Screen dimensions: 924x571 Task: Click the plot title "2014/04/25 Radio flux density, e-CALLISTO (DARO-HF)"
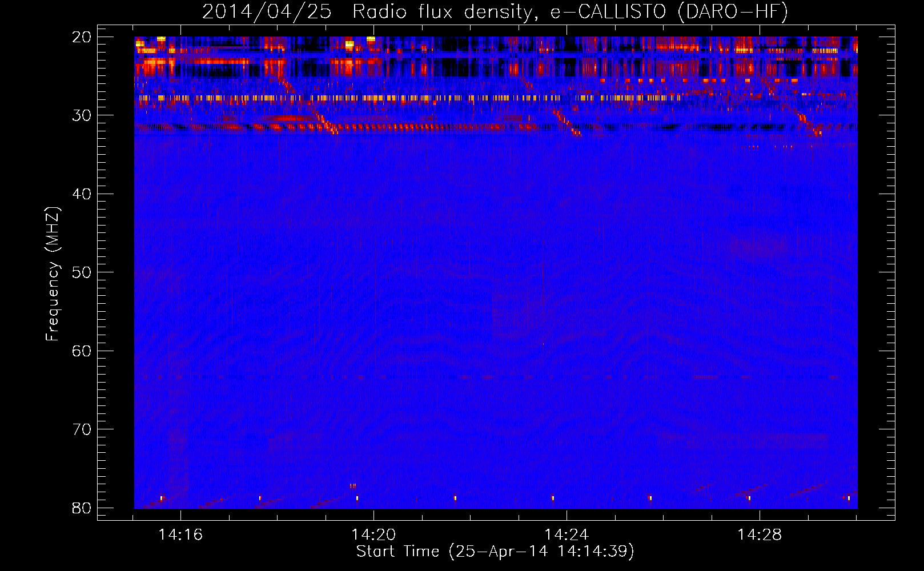[x=495, y=12]
